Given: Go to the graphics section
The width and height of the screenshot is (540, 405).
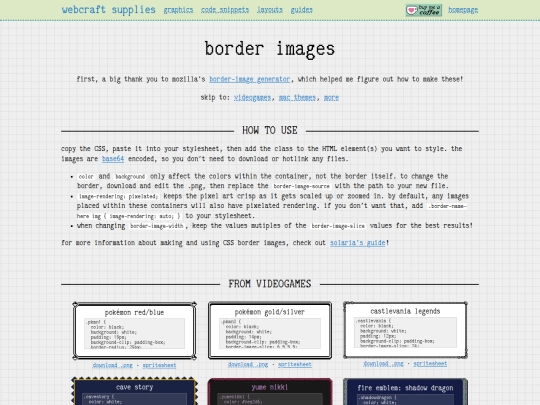Looking at the screenshot, I should pyautogui.click(x=178, y=10).
